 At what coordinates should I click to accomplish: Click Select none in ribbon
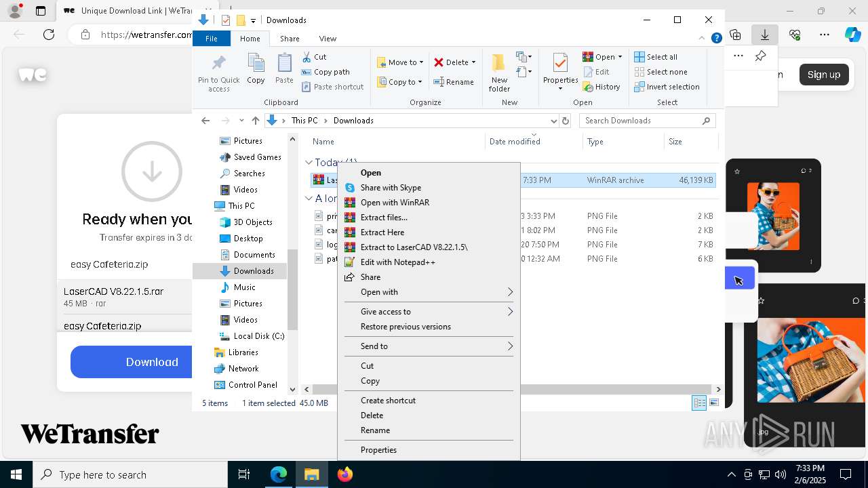(x=660, y=72)
